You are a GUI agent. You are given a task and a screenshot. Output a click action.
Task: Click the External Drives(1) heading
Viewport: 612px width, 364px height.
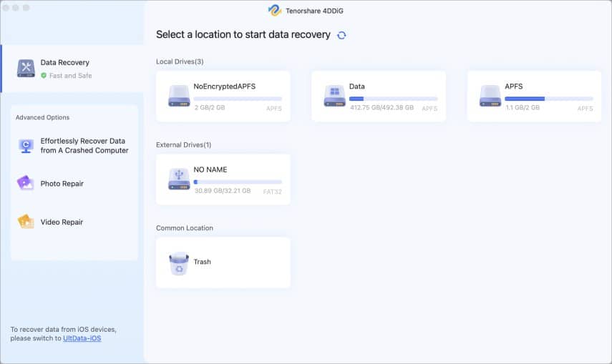click(183, 144)
